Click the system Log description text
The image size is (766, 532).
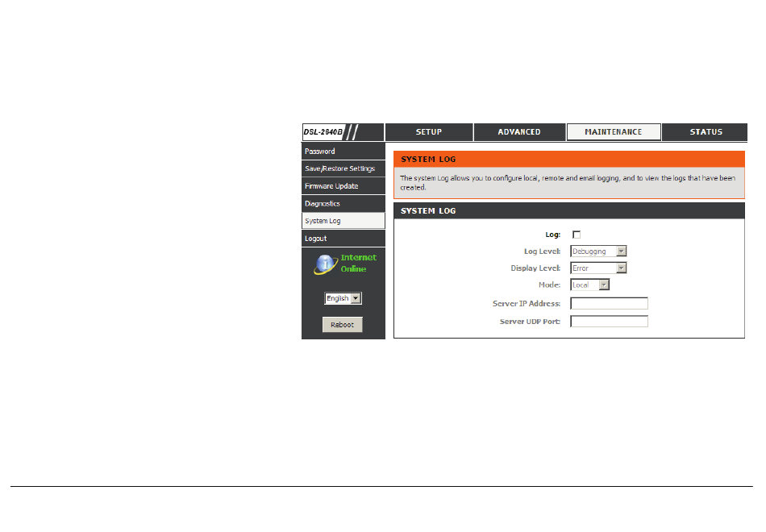[x=568, y=183]
